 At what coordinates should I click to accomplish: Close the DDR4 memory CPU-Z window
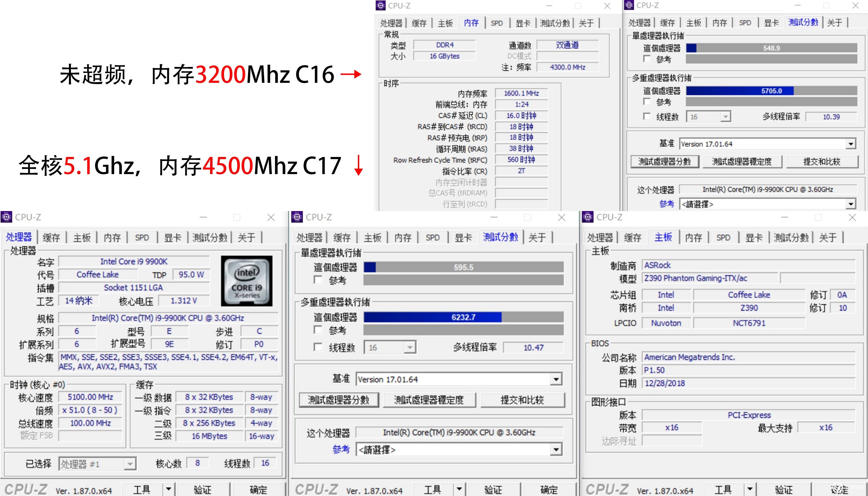pyautogui.click(x=607, y=6)
